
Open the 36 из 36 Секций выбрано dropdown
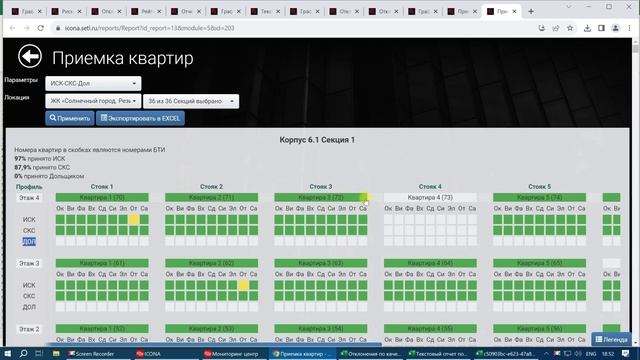(191, 101)
